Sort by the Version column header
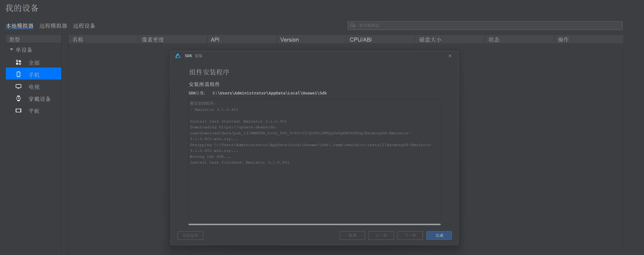 click(x=312, y=39)
